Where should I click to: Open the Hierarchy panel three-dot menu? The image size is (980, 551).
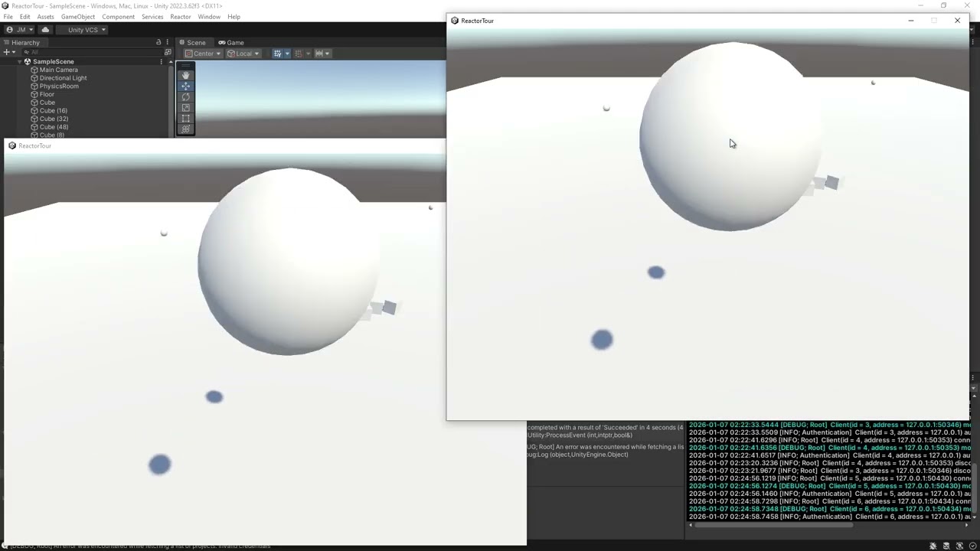(x=167, y=42)
